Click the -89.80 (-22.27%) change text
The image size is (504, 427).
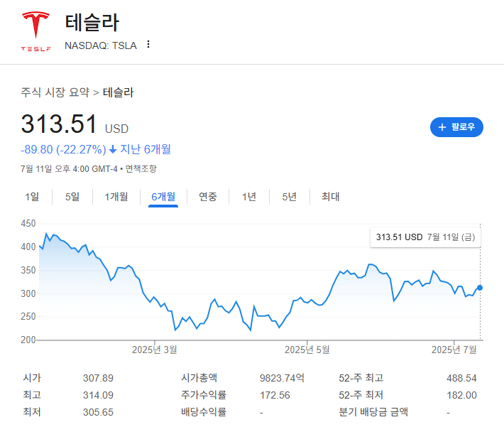(63, 150)
